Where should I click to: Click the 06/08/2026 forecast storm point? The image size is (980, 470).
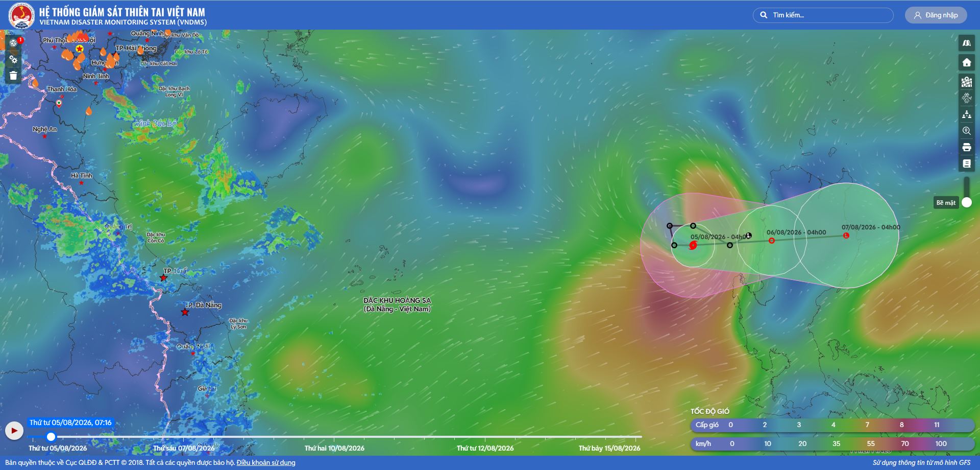click(x=772, y=241)
